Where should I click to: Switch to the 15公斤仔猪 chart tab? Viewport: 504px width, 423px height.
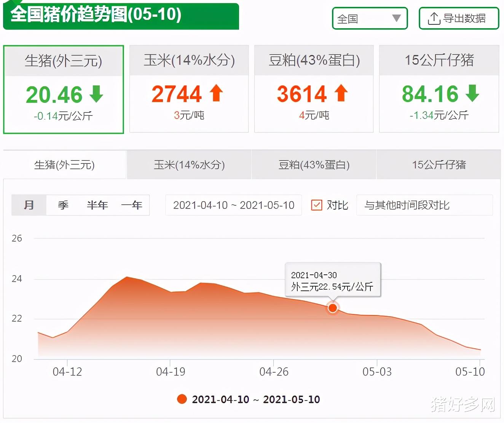click(x=439, y=165)
